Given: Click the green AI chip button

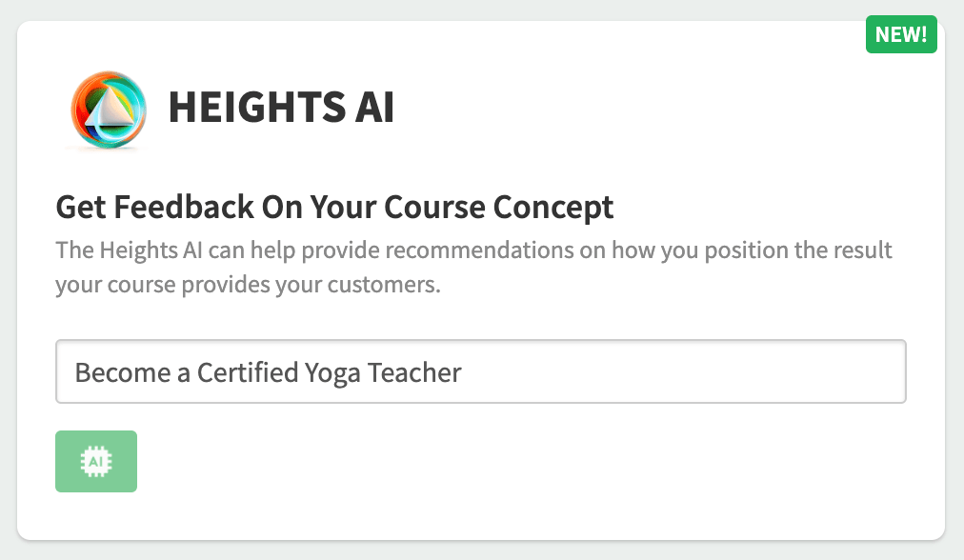Looking at the screenshot, I should (x=96, y=461).
